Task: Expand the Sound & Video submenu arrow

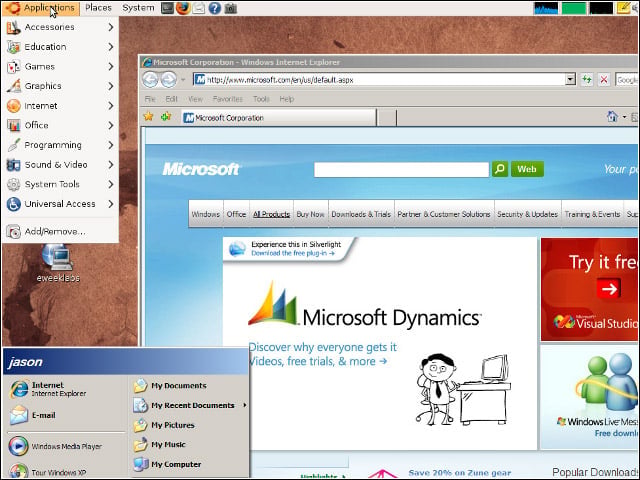Action: (111, 164)
